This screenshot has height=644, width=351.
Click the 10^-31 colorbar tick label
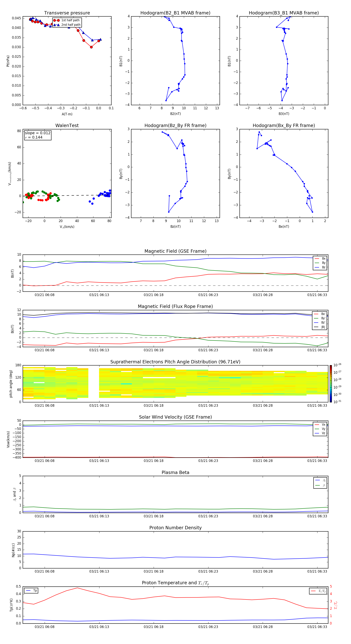point(337,402)
